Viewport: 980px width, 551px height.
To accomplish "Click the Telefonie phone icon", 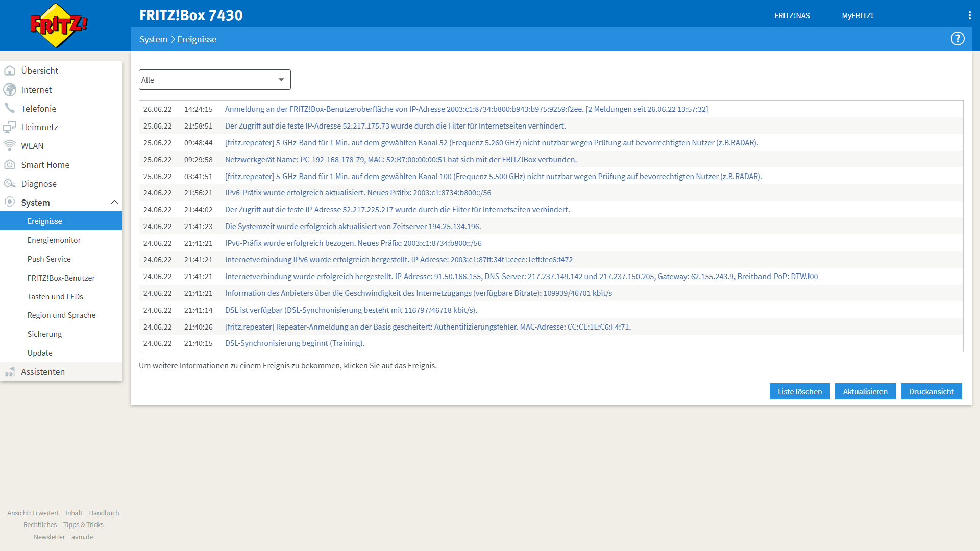I will click(x=10, y=108).
